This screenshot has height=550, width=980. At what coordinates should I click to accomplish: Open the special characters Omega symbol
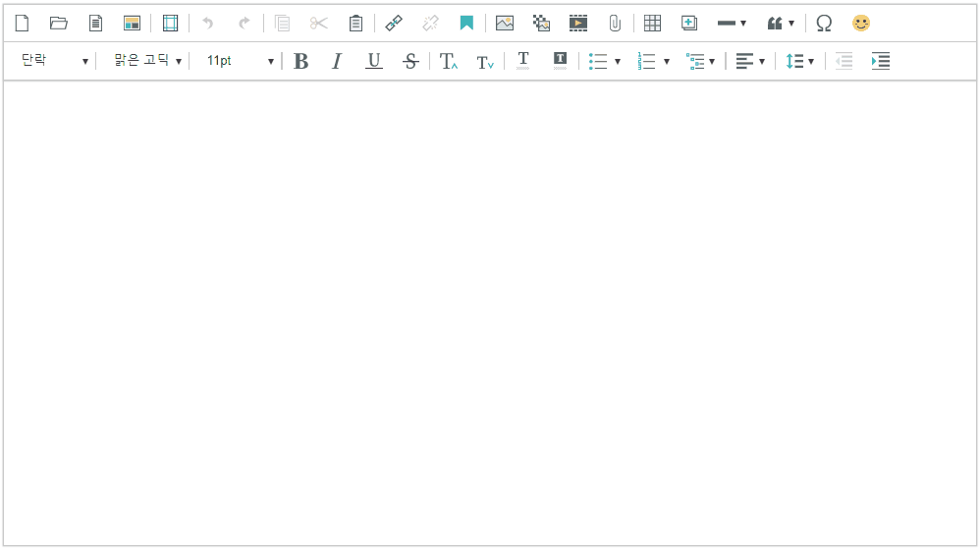(824, 23)
